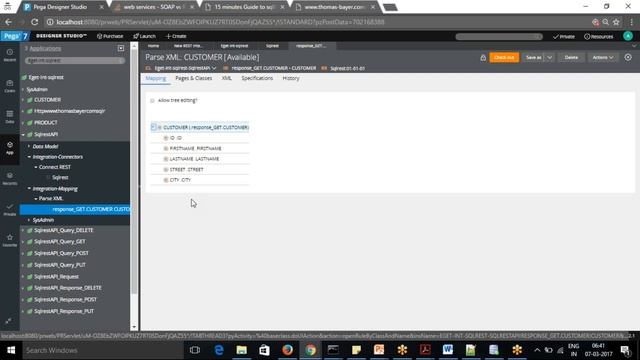Click the bookmark star in address bar
Screen dimensions: 640x360
click(616, 22)
